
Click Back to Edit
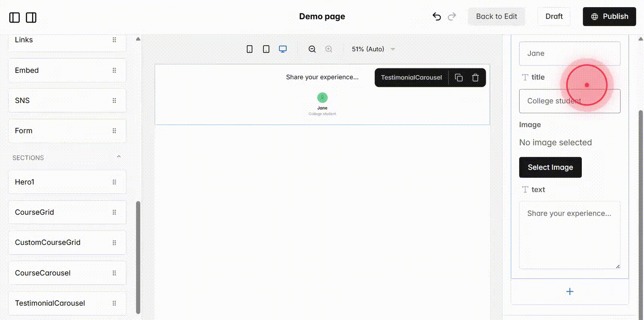coord(496,16)
